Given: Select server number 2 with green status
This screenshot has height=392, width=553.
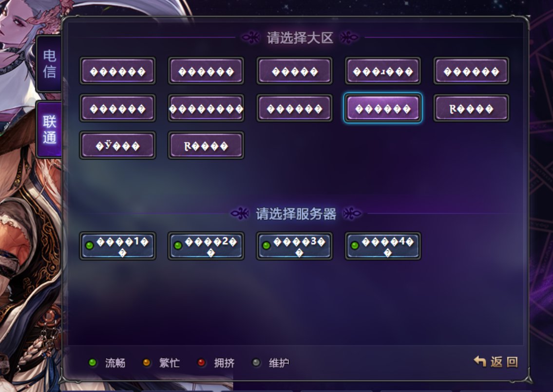Looking at the screenshot, I should point(206,246).
